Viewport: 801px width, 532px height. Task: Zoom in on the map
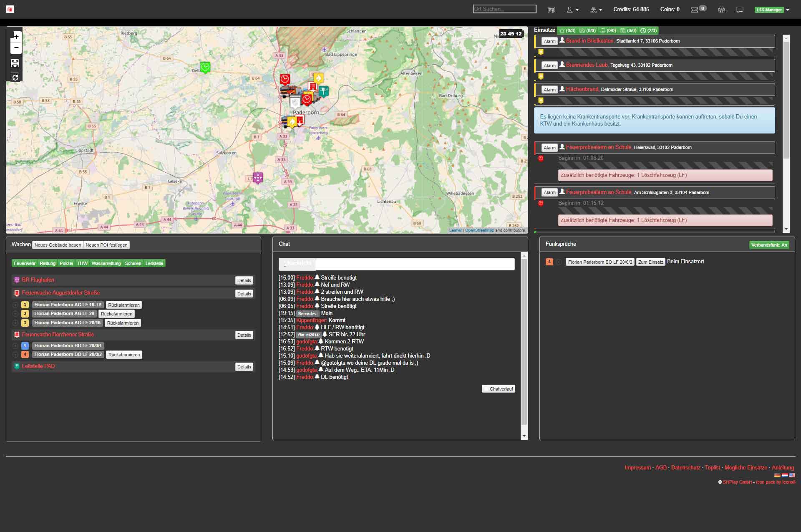click(16, 37)
